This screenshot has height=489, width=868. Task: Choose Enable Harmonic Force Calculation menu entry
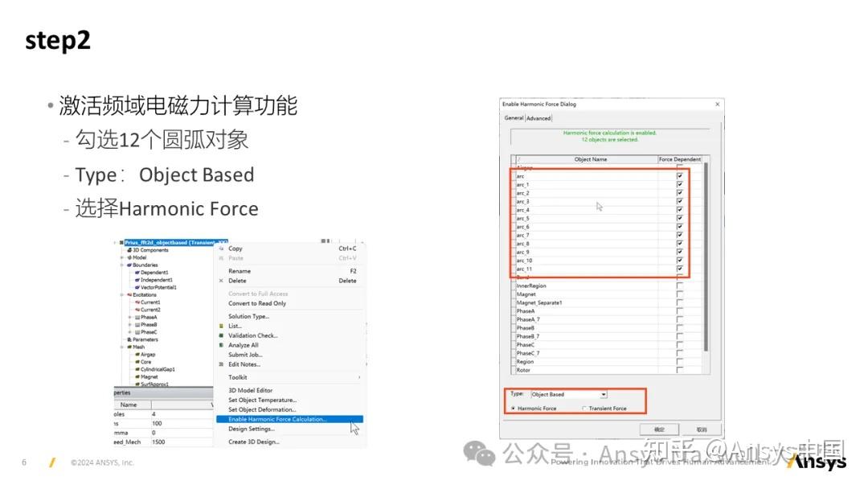pyautogui.click(x=276, y=418)
